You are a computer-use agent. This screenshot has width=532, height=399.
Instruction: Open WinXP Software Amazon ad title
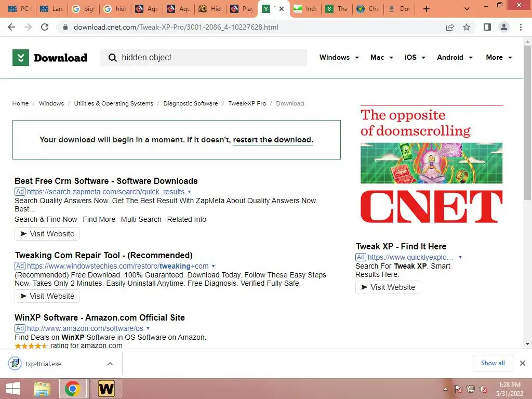coord(99,317)
